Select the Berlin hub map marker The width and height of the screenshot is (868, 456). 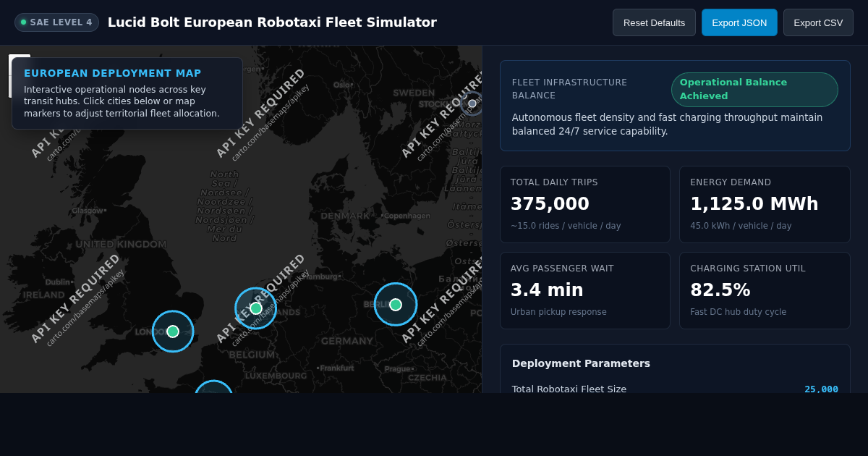coord(396,305)
